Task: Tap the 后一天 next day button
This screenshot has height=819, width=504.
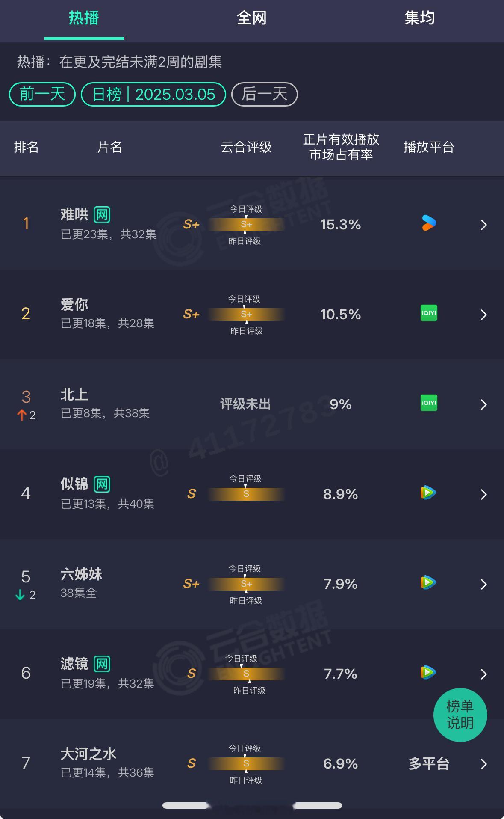Action: 265,94
